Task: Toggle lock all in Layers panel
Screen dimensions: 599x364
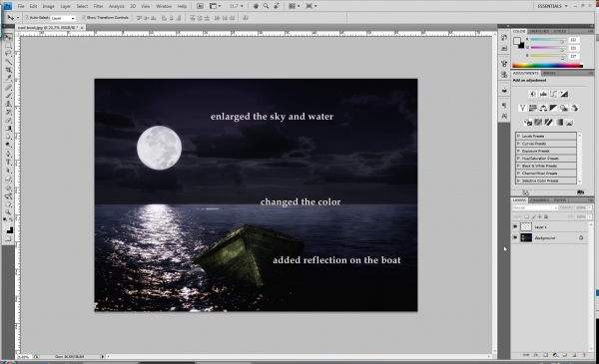Action: click(546, 216)
